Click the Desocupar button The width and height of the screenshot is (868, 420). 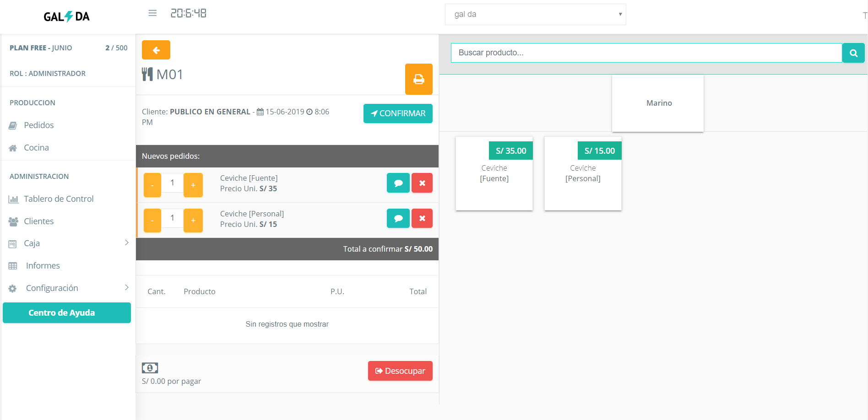point(400,371)
